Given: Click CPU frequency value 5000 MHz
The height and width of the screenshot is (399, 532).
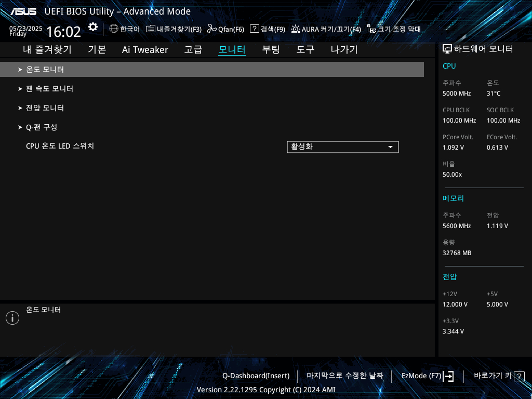Looking at the screenshot, I should [x=457, y=94].
